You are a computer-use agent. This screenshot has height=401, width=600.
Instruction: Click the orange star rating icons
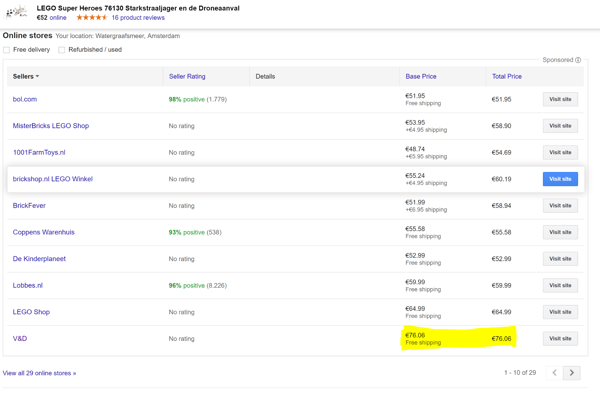(x=91, y=17)
